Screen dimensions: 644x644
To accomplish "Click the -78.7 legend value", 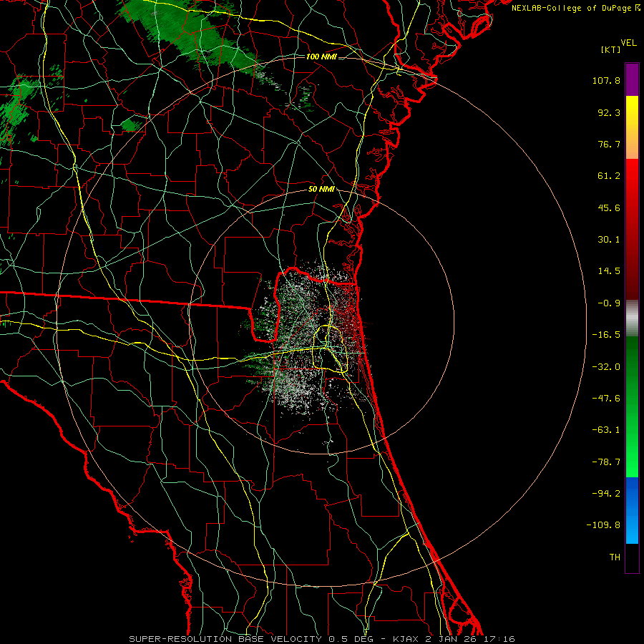I will pos(606,462).
